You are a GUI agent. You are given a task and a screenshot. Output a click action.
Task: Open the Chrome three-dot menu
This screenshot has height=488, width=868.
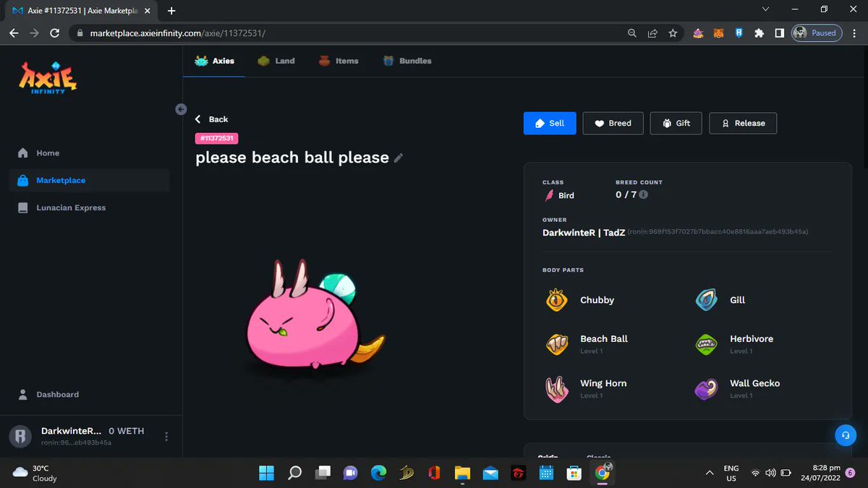tap(854, 33)
